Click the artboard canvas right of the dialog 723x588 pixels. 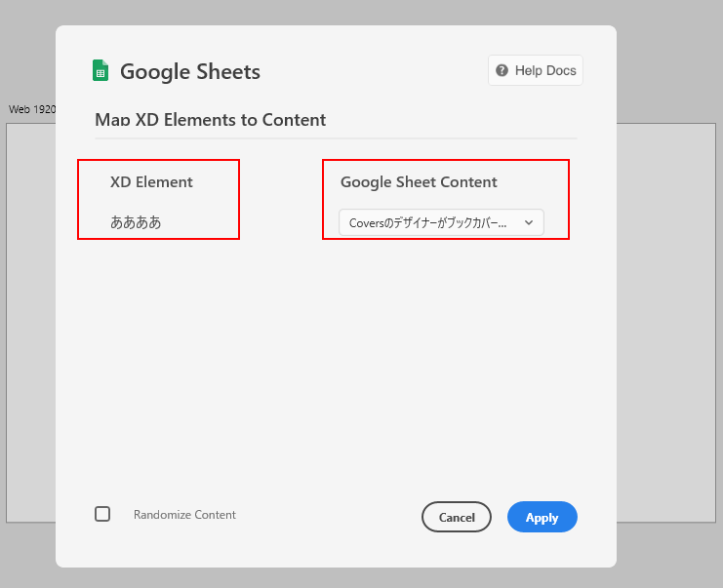tap(665, 323)
